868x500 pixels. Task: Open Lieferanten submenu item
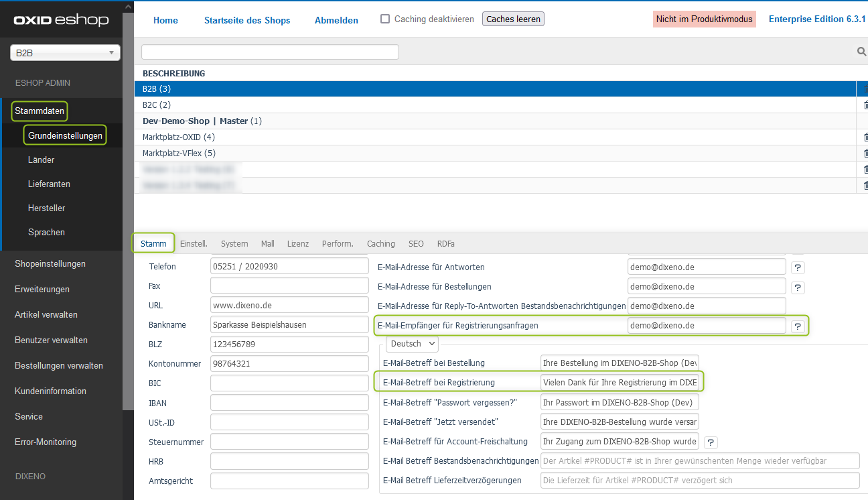click(49, 184)
